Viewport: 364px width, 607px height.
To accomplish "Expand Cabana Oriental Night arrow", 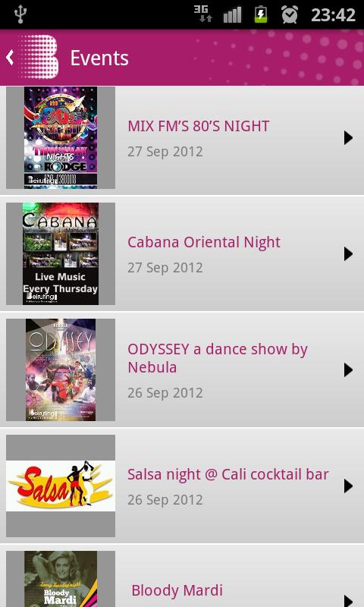I will click(348, 254).
